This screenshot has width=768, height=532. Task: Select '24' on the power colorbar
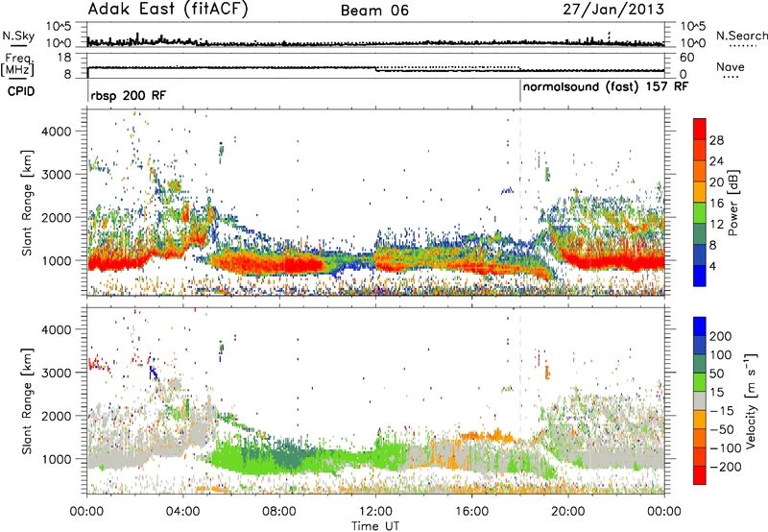(716, 161)
